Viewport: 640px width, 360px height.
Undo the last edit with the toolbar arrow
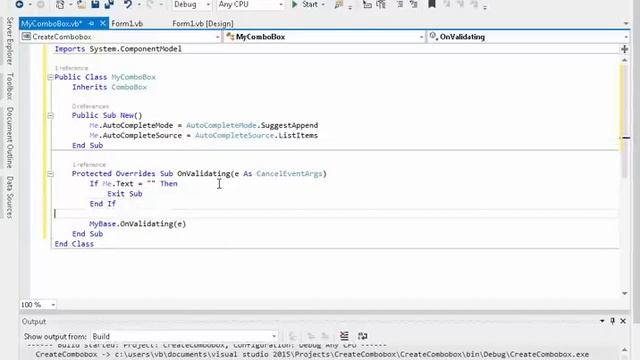[128, 4]
